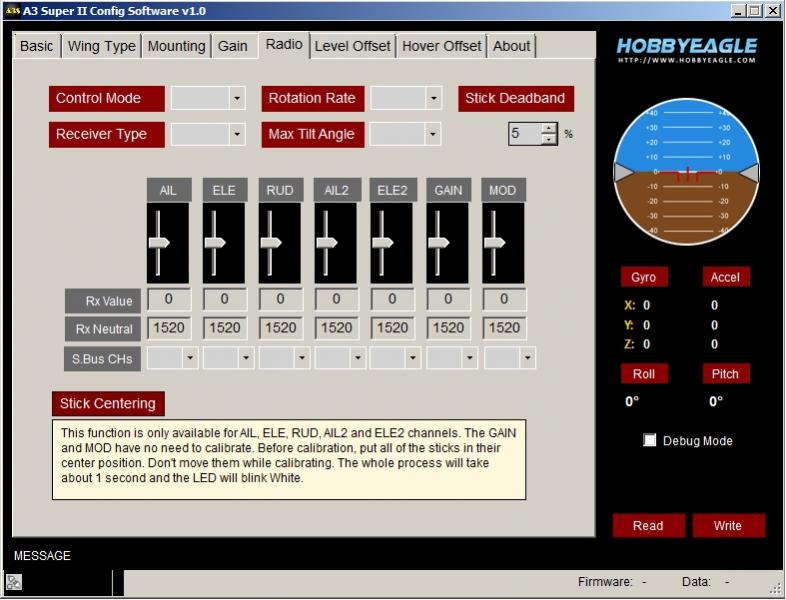Click the ELE Rx Neutral value field
786x600 pixels.
pyautogui.click(x=225, y=328)
